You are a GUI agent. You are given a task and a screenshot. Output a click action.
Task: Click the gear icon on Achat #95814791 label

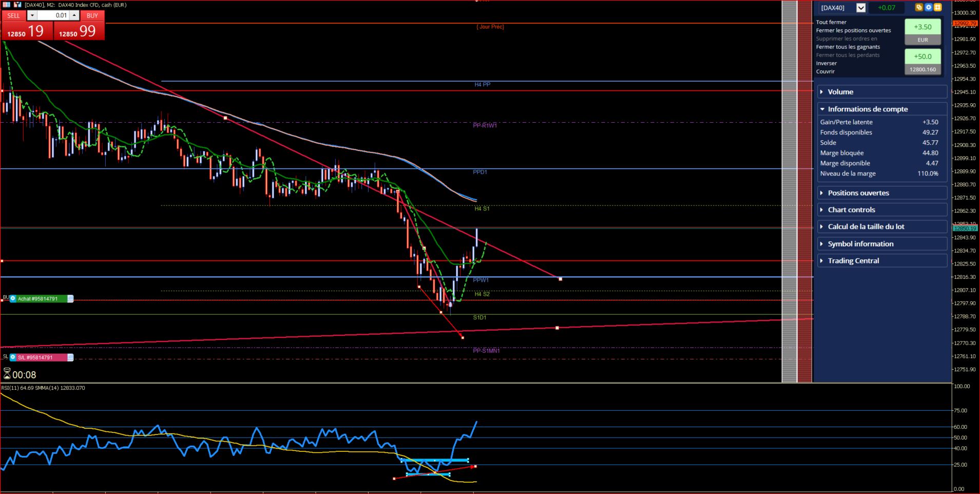point(13,298)
